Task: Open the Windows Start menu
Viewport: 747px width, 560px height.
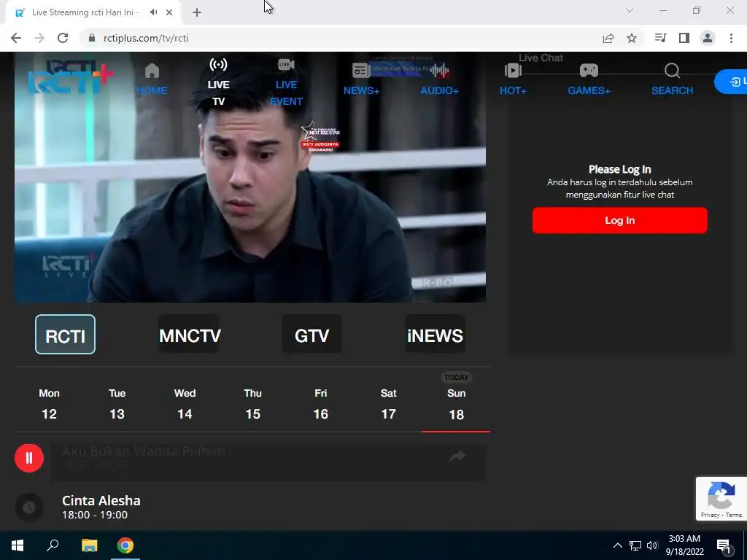Action: (18, 545)
